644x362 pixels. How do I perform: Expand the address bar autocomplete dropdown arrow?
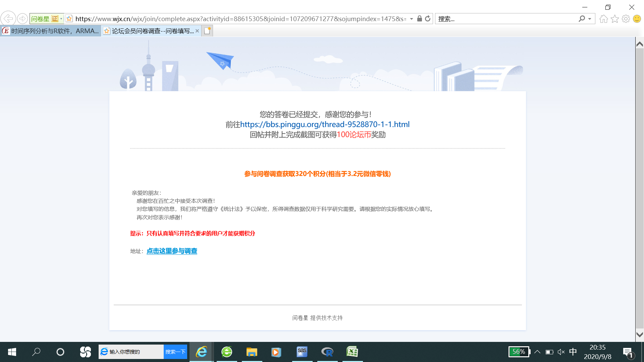412,19
